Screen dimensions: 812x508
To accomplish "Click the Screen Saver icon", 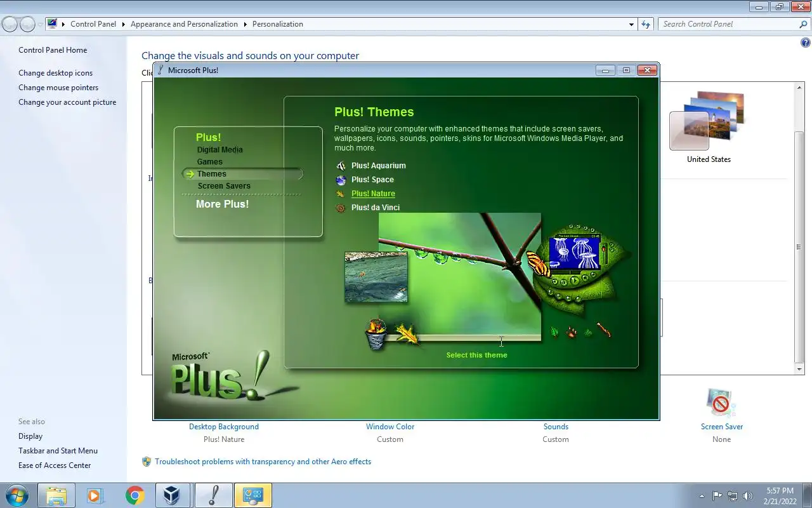I will click(x=721, y=403).
